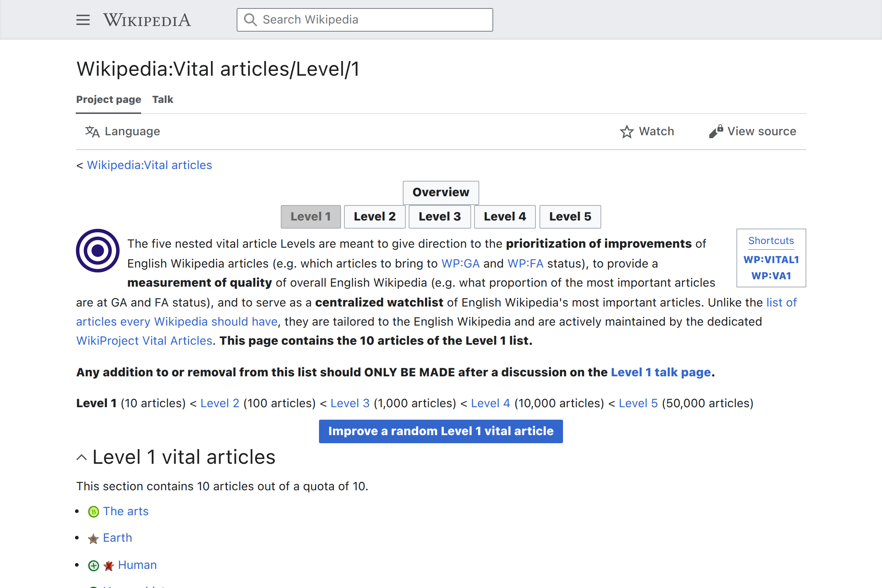
Task: Click the purple target vital articles icon
Action: tap(97, 251)
